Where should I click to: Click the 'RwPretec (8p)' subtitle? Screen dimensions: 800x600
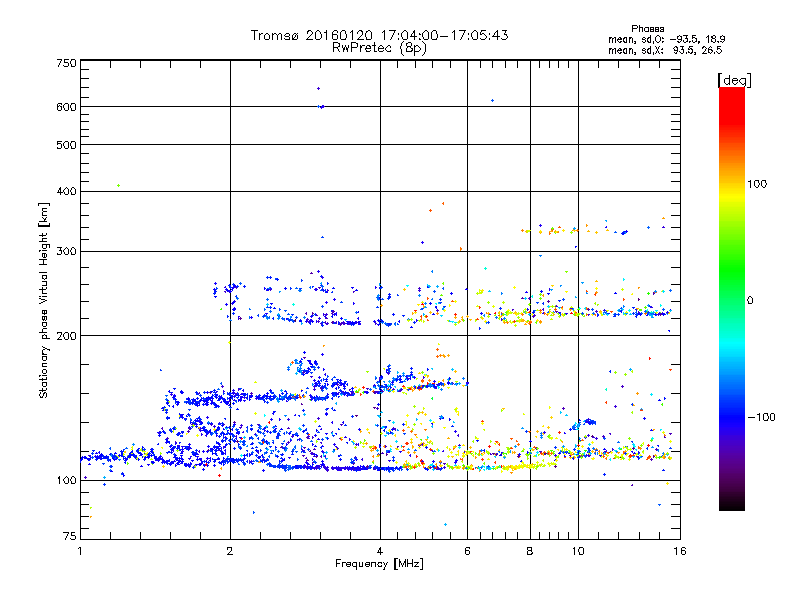coord(379,48)
